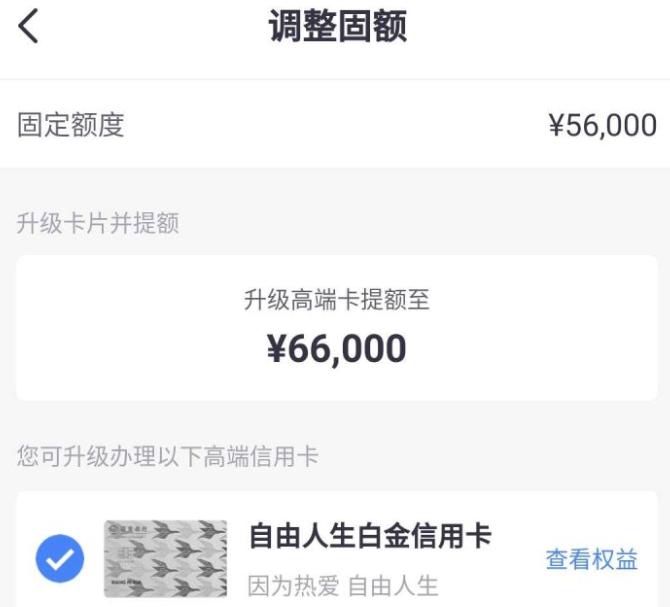The height and width of the screenshot is (607, 670).
Task: Tap the 因为热爱 自由人生 card slogan
Action: coord(343,586)
